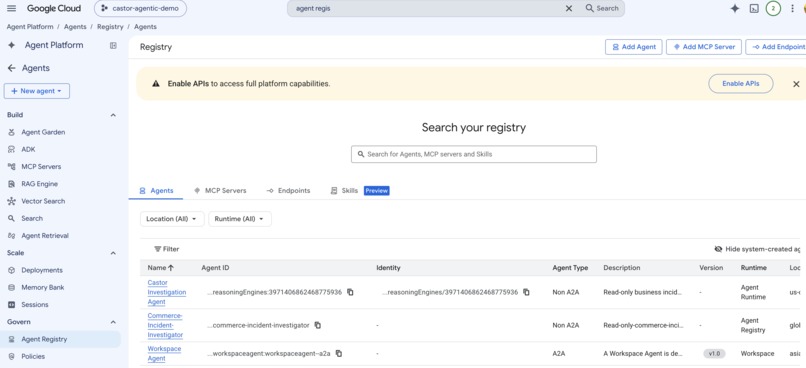Copy the commerce-incident-investigator Agent ID
The height and width of the screenshot is (368, 806).
click(x=318, y=325)
